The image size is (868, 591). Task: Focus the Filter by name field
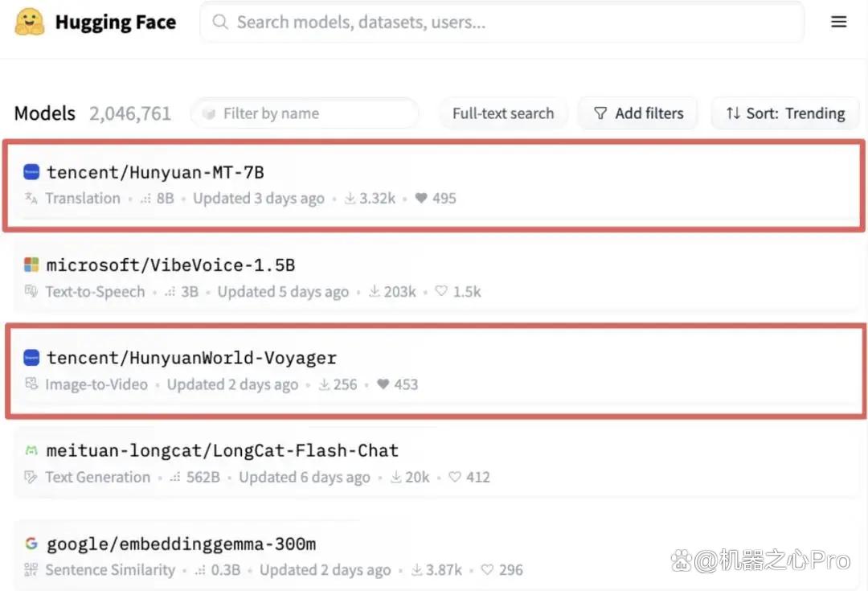pyautogui.click(x=305, y=113)
